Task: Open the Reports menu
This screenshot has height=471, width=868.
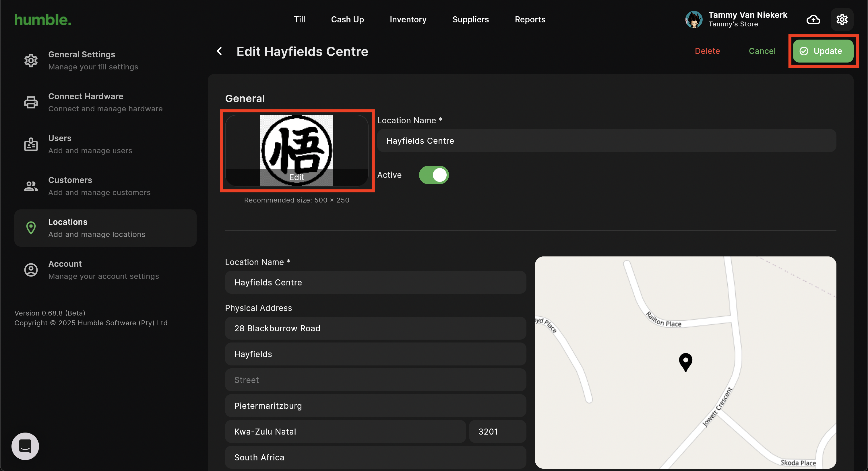Action: (x=530, y=20)
